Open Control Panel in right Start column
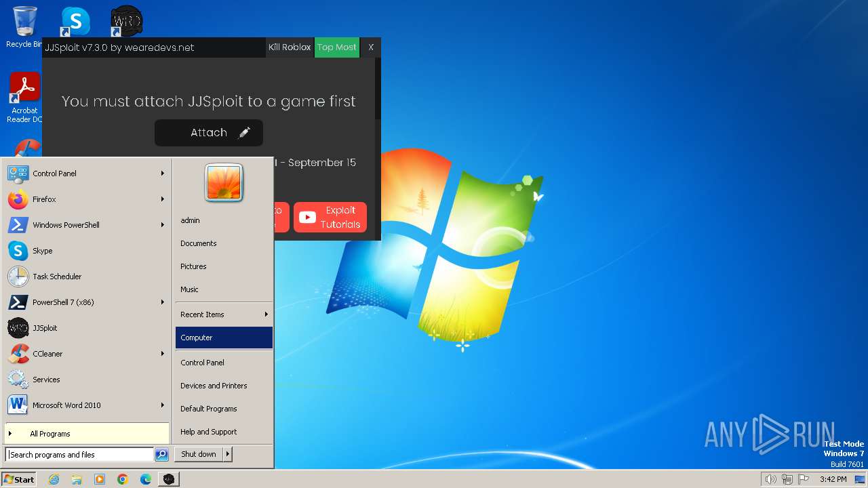Screen dimensions: 868x488 [x=224, y=363]
